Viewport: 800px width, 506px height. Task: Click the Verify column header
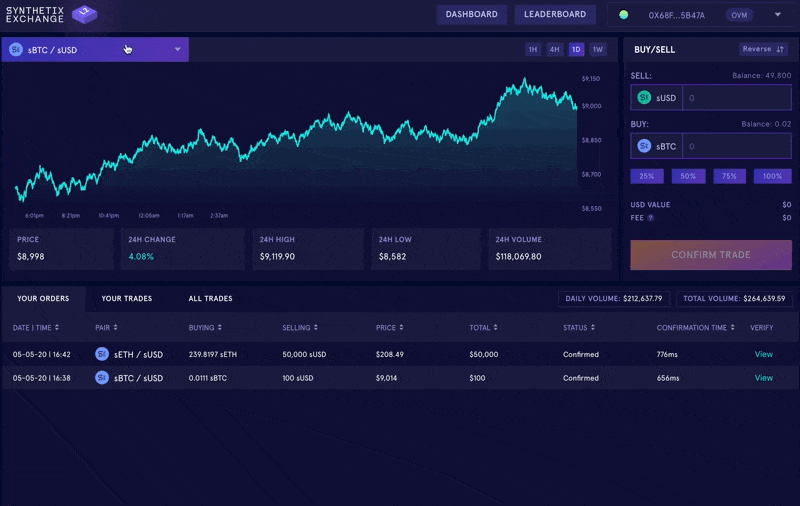click(762, 327)
